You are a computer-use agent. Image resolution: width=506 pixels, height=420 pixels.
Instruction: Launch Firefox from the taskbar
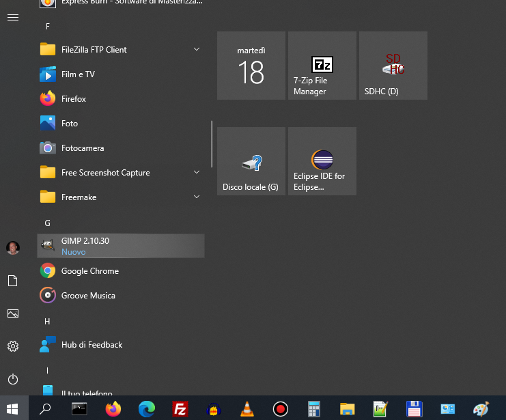click(113, 409)
